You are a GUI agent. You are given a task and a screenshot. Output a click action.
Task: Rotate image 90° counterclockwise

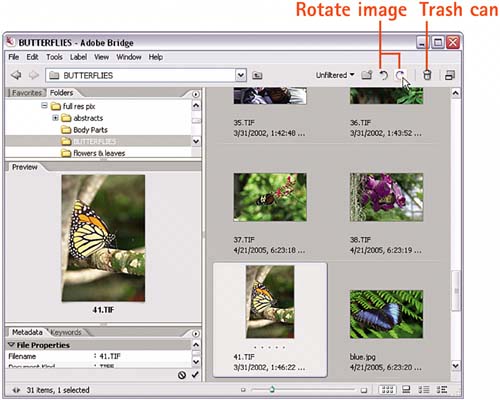(x=383, y=75)
